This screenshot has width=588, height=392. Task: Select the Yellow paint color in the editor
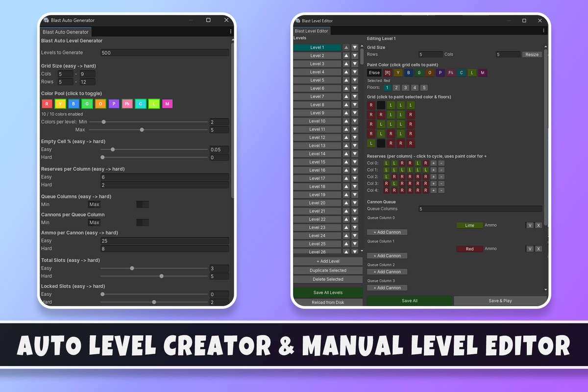tap(398, 72)
